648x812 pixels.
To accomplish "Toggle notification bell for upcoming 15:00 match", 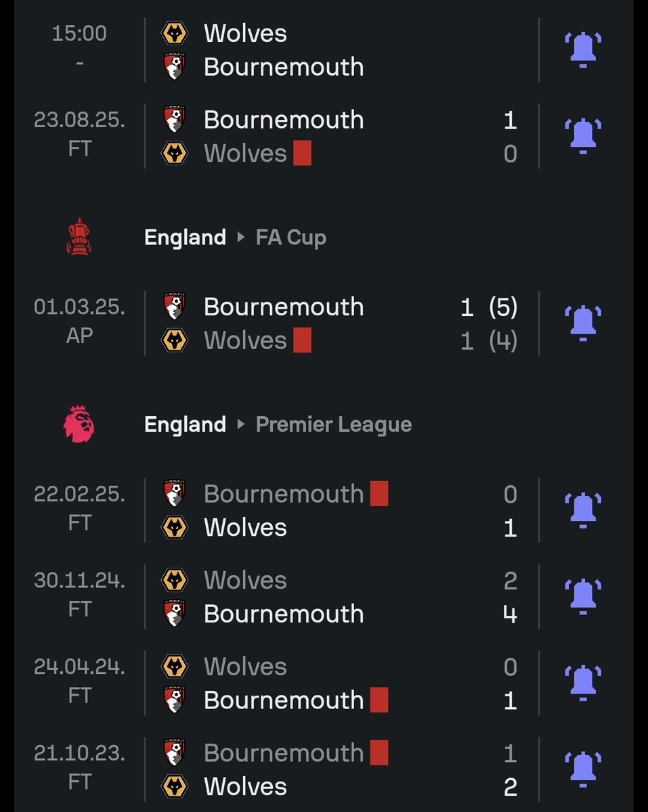I will point(583,49).
